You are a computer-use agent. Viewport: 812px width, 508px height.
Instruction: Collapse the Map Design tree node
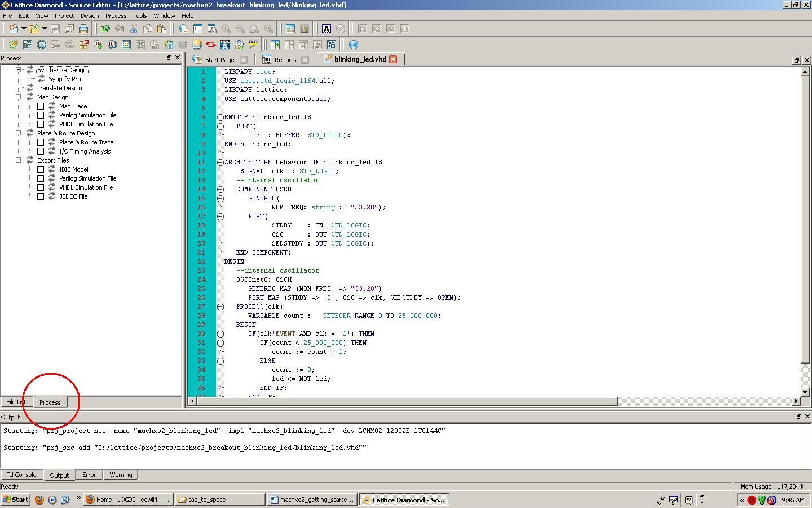point(18,97)
